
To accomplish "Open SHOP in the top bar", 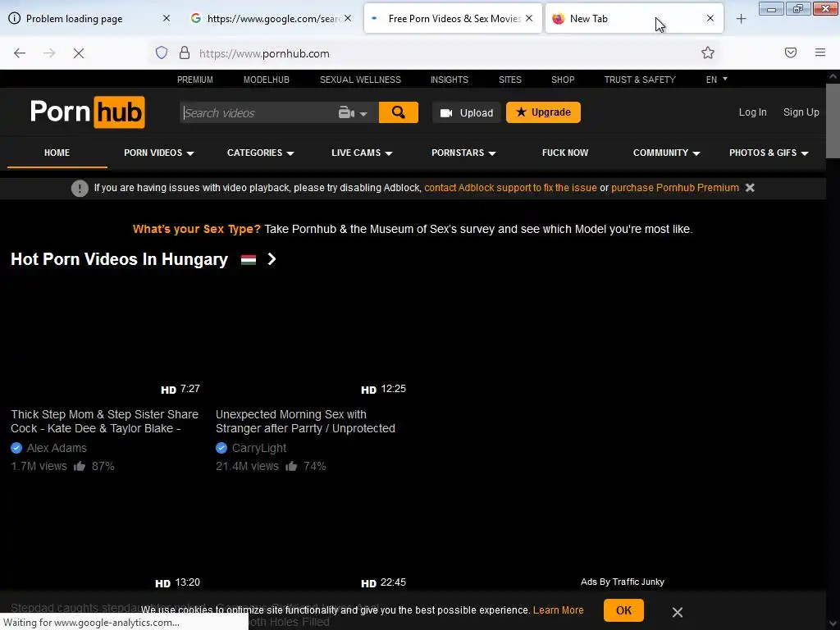I will (563, 80).
